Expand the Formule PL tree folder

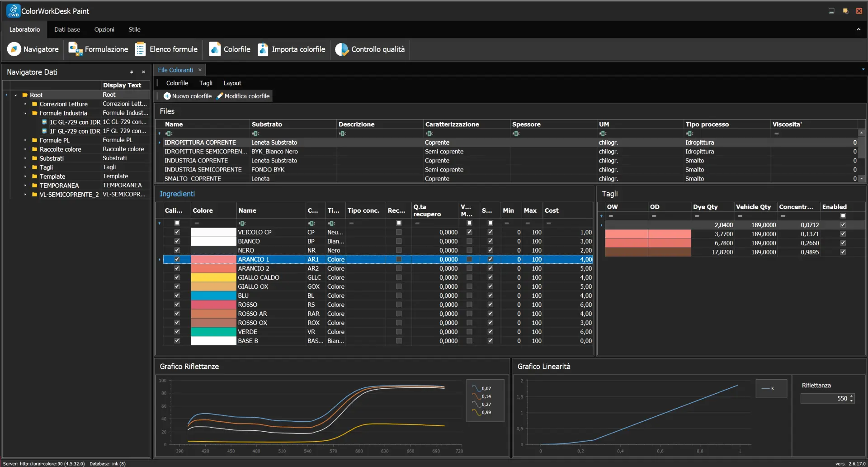coord(25,140)
